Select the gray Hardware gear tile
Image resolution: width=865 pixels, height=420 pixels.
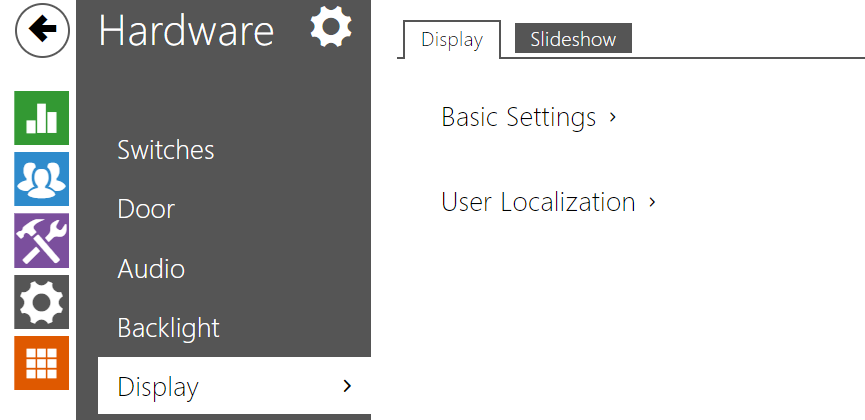click(x=41, y=302)
